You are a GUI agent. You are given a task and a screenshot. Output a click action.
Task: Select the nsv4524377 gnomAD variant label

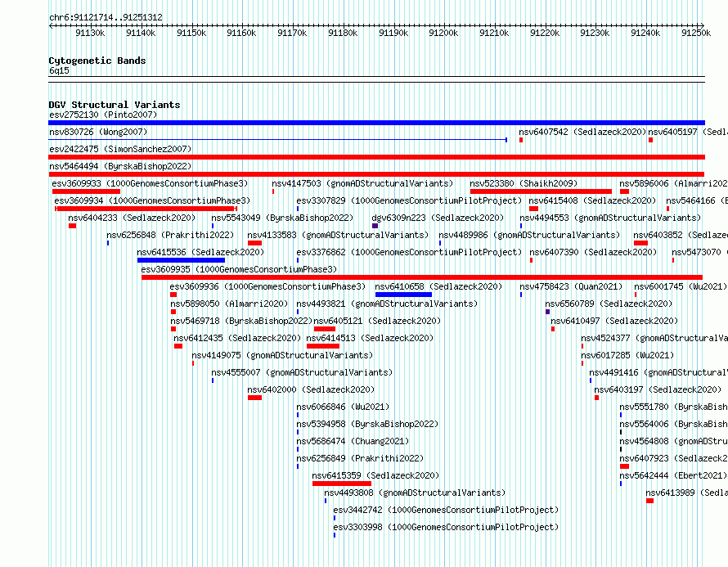point(654,338)
